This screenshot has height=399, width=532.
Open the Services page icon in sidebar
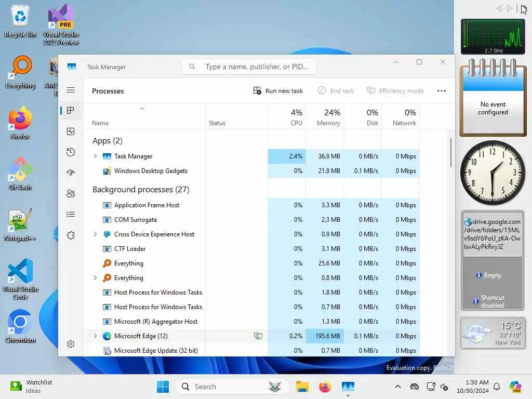click(71, 235)
